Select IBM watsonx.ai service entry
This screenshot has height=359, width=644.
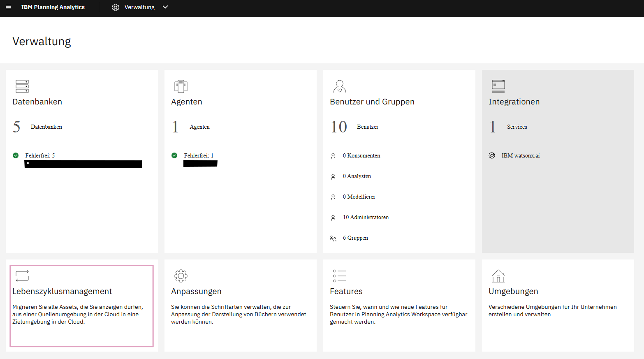click(520, 155)
